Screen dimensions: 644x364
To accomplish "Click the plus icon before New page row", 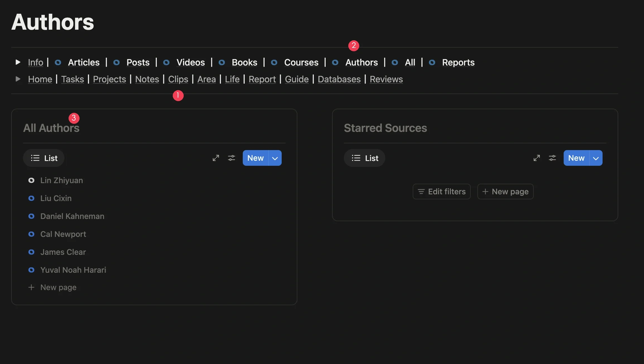I will coord(31,287).
